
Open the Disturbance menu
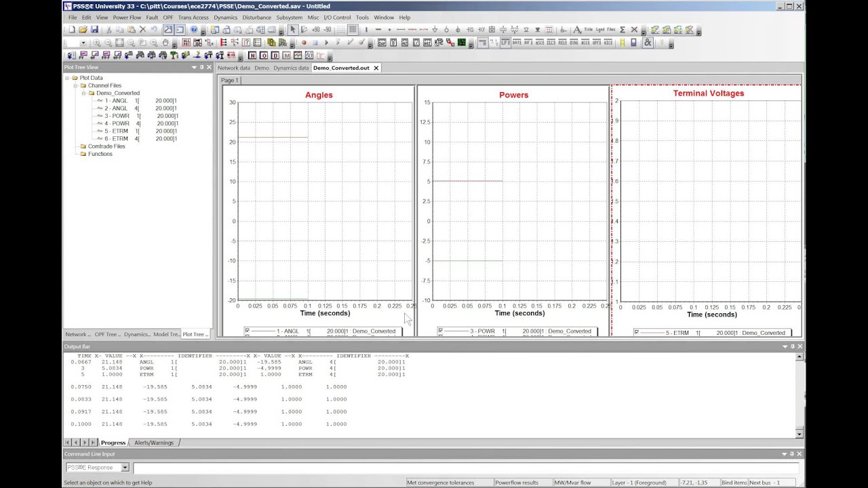point(257,17)
